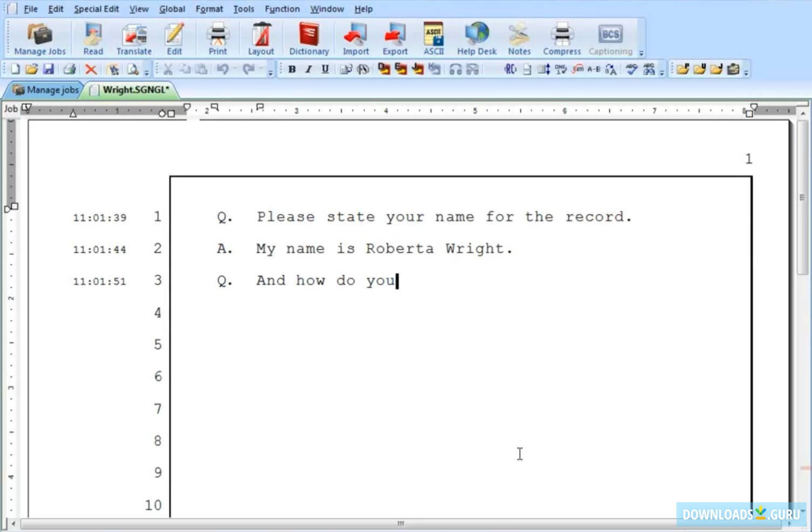Image resolution: width=812 pixels, height=532 pixels.
Task: Open the Help Desk globe icon
Action: (477, 39)
